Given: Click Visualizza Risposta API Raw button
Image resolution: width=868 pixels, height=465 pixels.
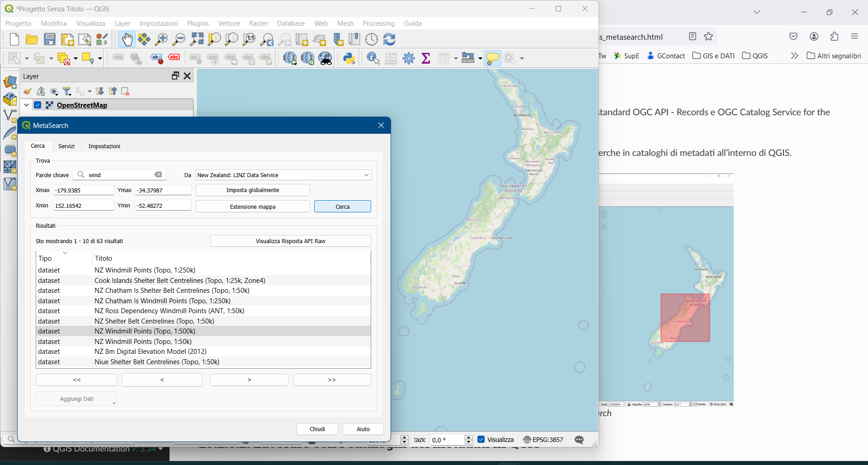Looking at the screenshot, I should tap(291, 241).
